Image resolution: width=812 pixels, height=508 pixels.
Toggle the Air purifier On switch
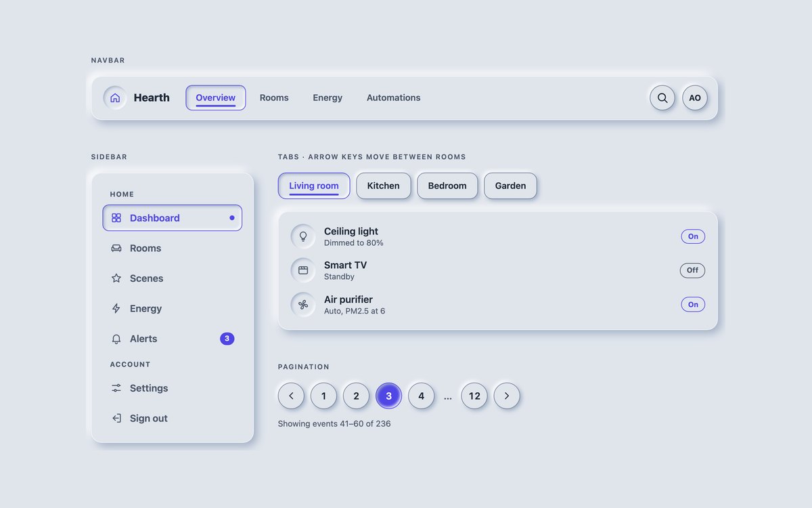[693, 305]
